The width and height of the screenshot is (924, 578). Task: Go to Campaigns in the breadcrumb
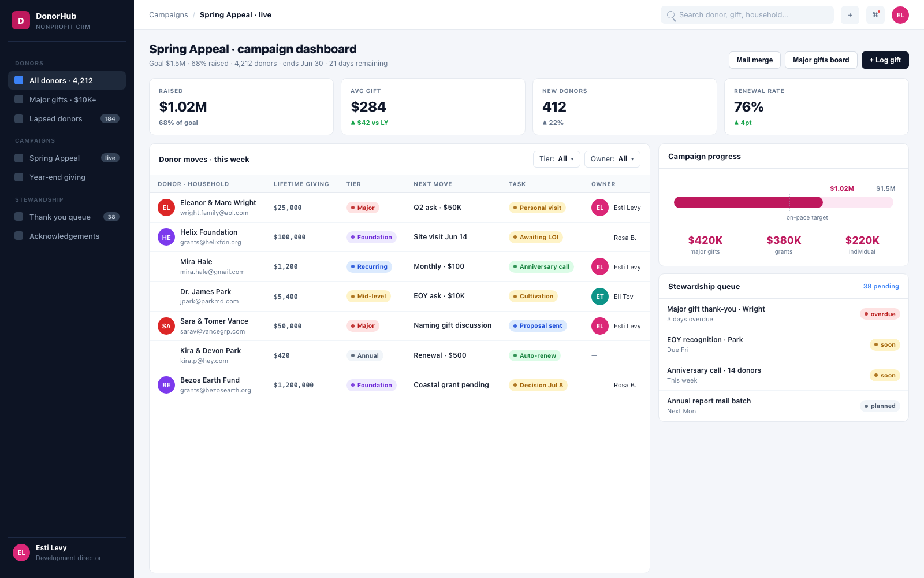point(169,15)
